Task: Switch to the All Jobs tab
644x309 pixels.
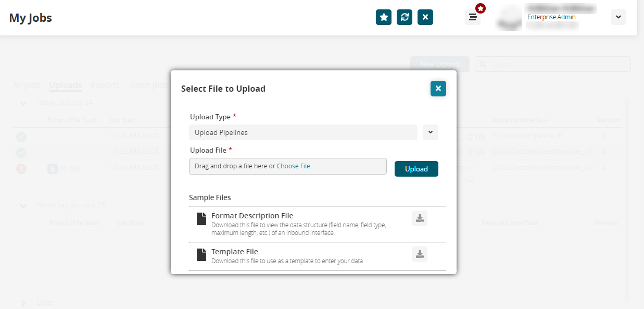Action: pos(26,85)
